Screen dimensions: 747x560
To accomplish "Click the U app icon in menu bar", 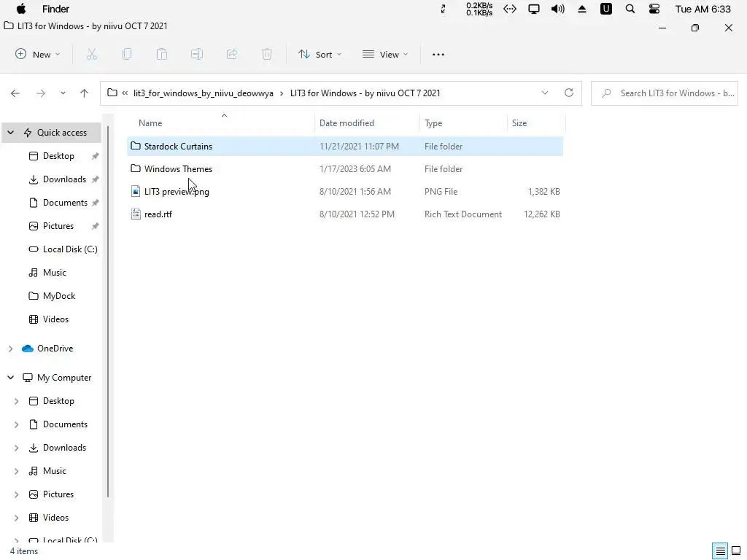I will click(606, 9).
